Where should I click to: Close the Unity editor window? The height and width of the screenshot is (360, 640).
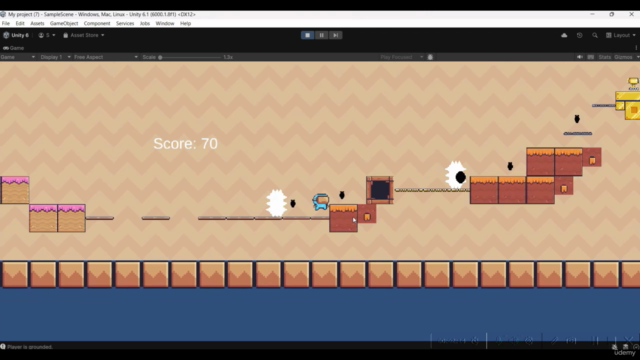click(631, 14)
